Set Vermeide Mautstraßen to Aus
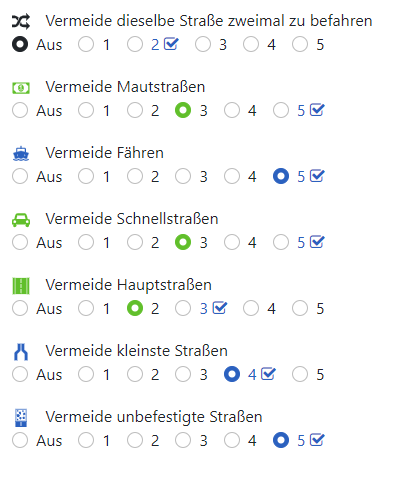Screen dimensions: 393x487 (x=20, y=110)
